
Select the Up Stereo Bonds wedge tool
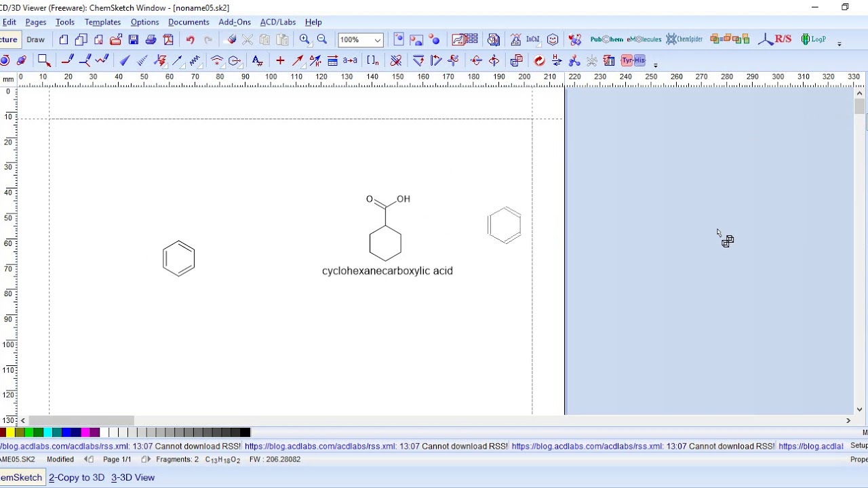125,60
